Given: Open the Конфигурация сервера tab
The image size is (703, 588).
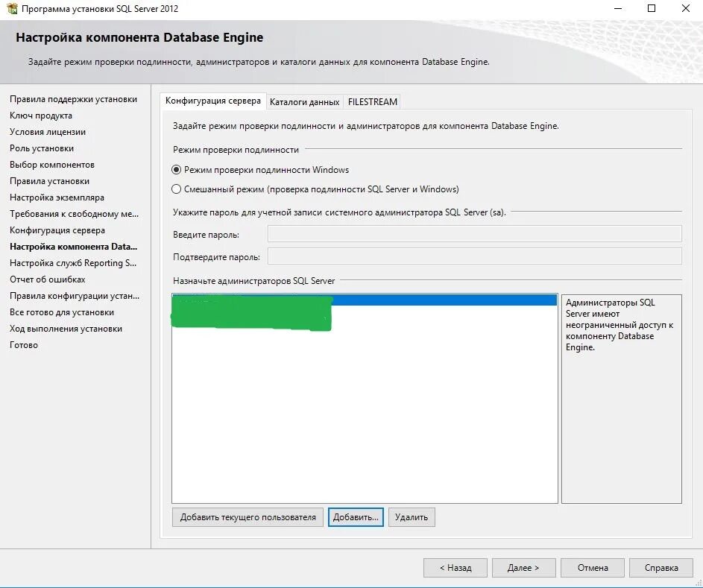Looking at the screenshot, I should (x=213, y=101).
